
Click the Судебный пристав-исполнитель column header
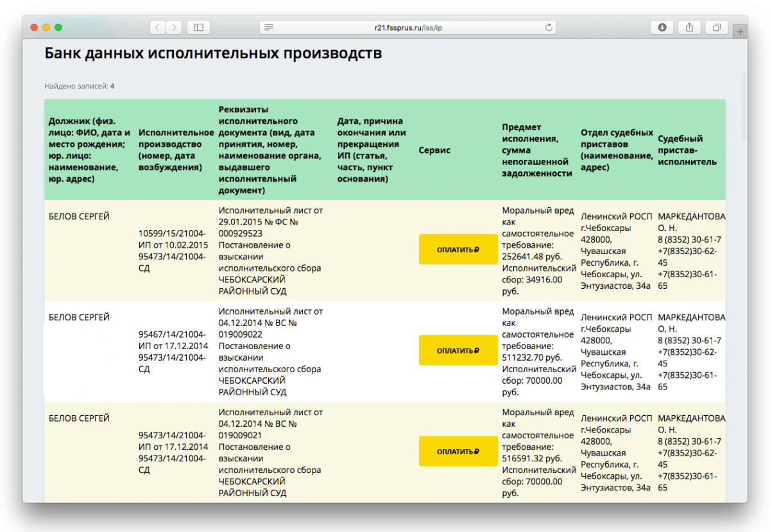pyautogui.click(x=687, y=150)
